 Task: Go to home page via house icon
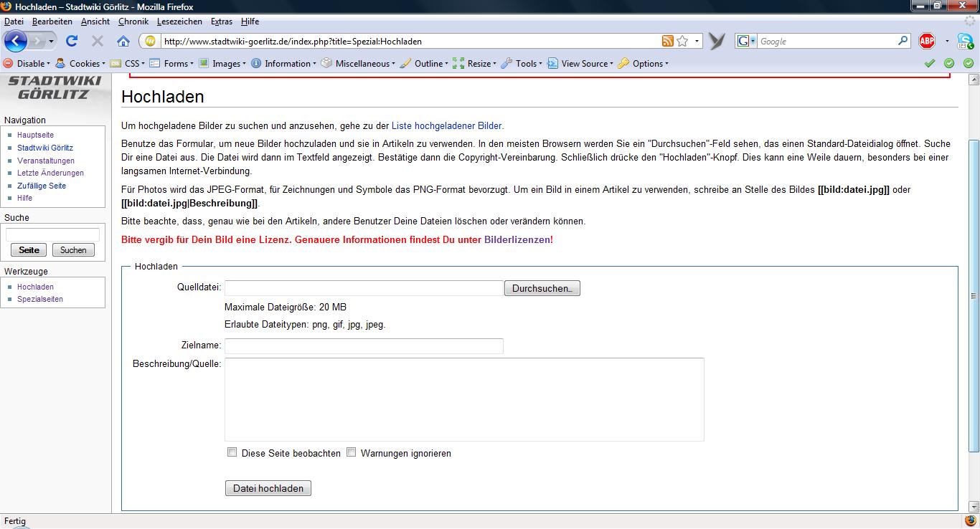123,42
